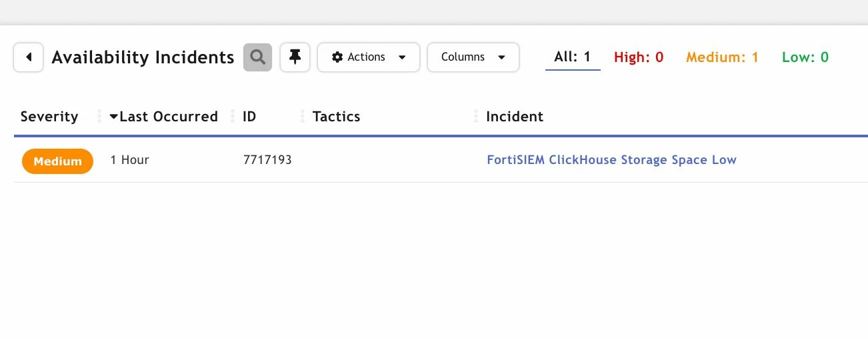Show only Low: 0 incidents
The height and width of the screenshot is (340, 868).
click(x=805, y=57)
